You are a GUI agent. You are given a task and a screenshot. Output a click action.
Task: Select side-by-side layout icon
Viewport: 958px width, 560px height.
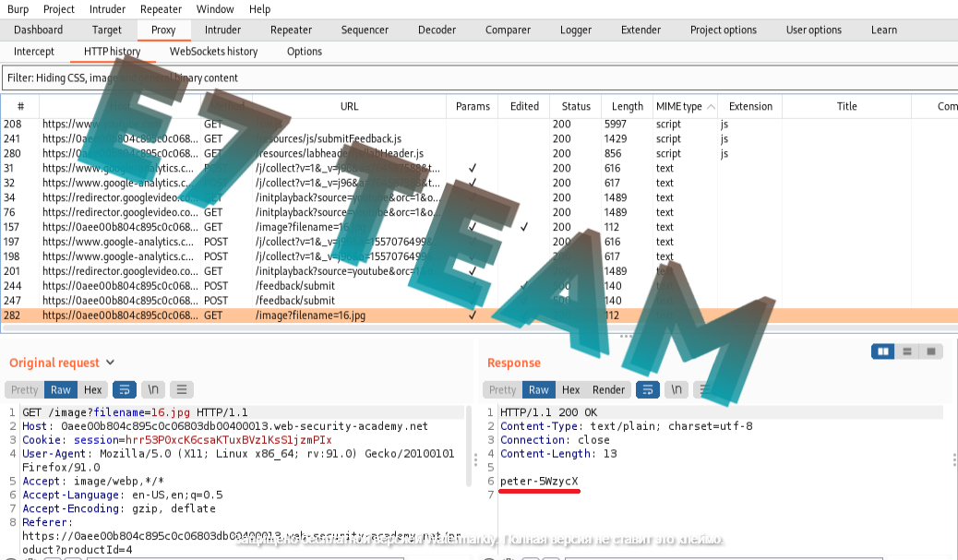click(883, 351)
